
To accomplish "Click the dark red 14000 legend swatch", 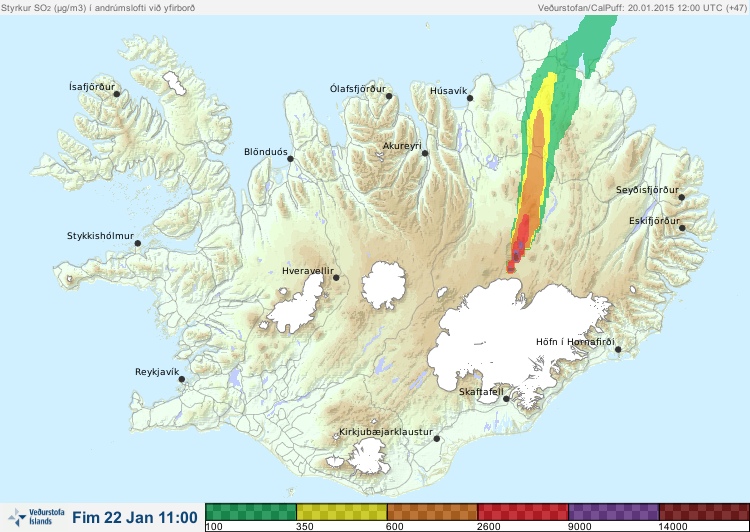I will click(704, 512).
